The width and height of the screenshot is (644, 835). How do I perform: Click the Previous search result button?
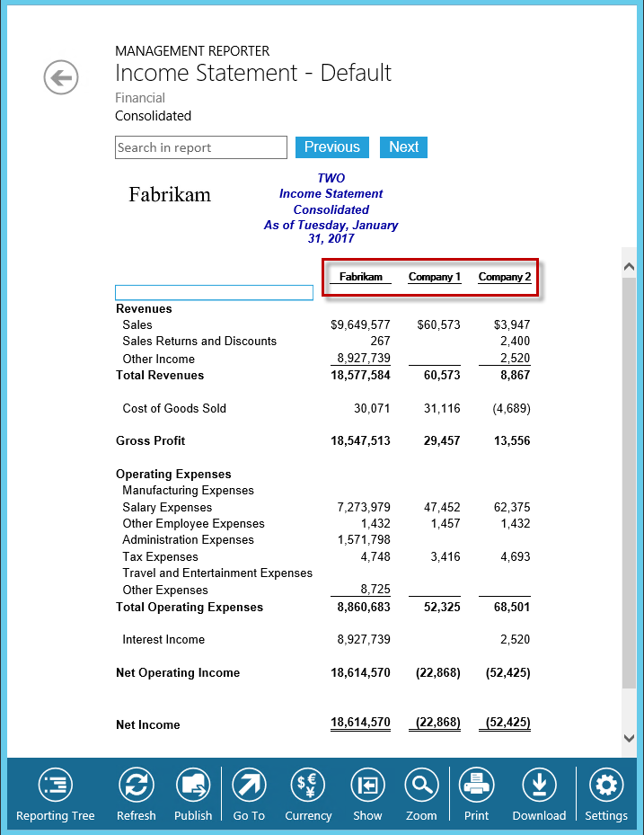point(332,147)
